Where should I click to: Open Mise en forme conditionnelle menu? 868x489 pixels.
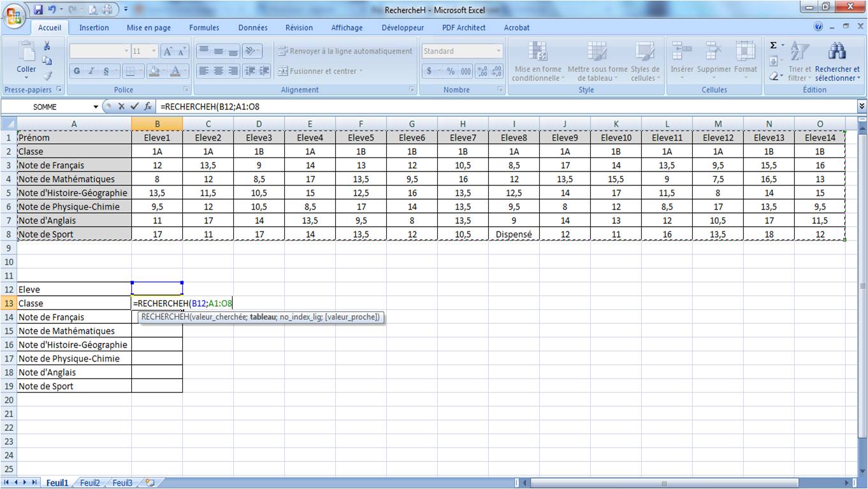coord(538,61)
